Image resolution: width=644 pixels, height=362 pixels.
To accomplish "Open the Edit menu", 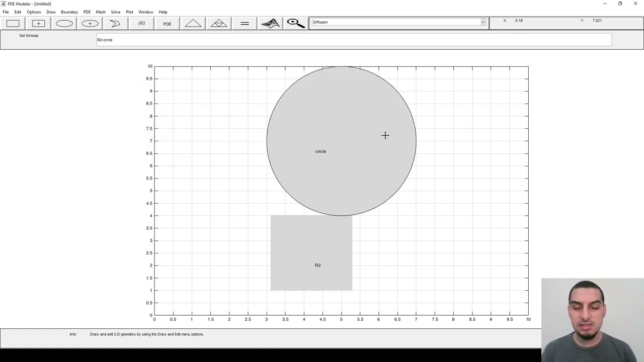I will (18, 12).
